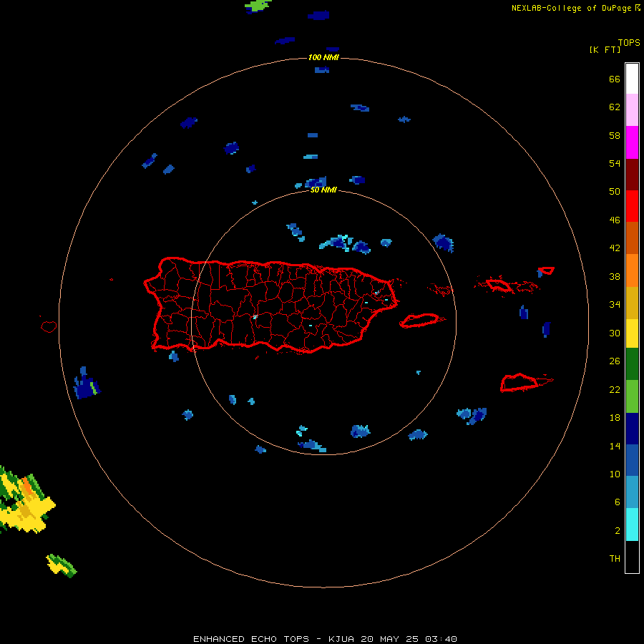This screenshot has height=644, width=644.
Task: Click the light blue 6 K FT legend color
Action: [x=632, y=492]
